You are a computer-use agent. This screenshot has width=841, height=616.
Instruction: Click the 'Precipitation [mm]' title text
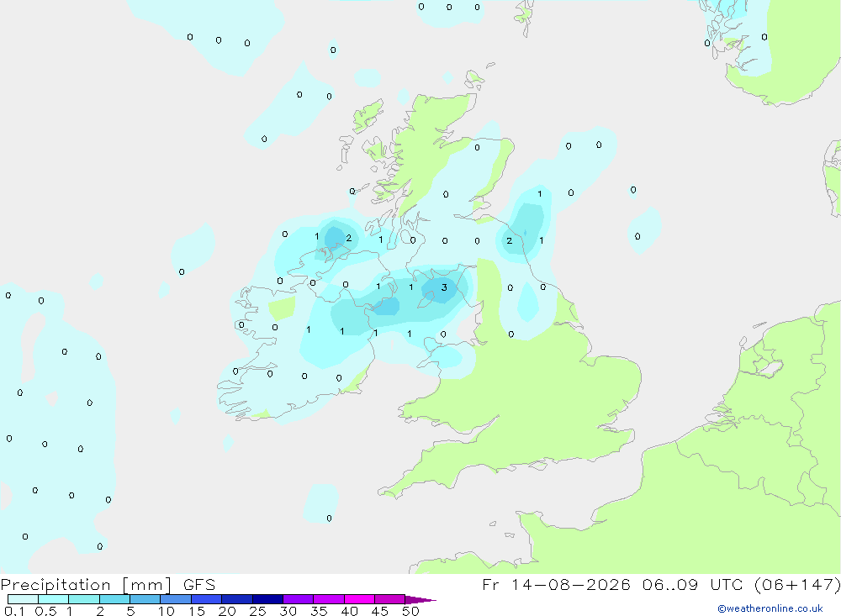(x=87, y=585)
